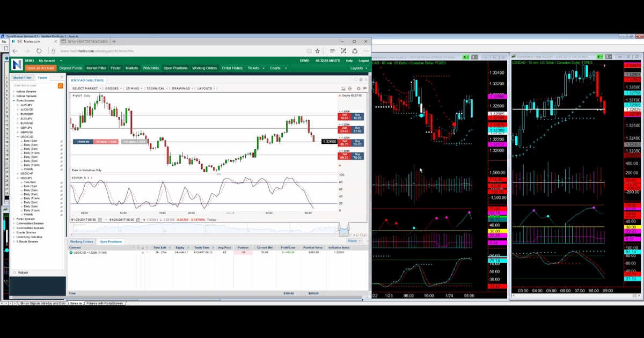Open the Display dropdown in positions panel
This screenshot has width=644, height=338.
[x=354, y=241]
